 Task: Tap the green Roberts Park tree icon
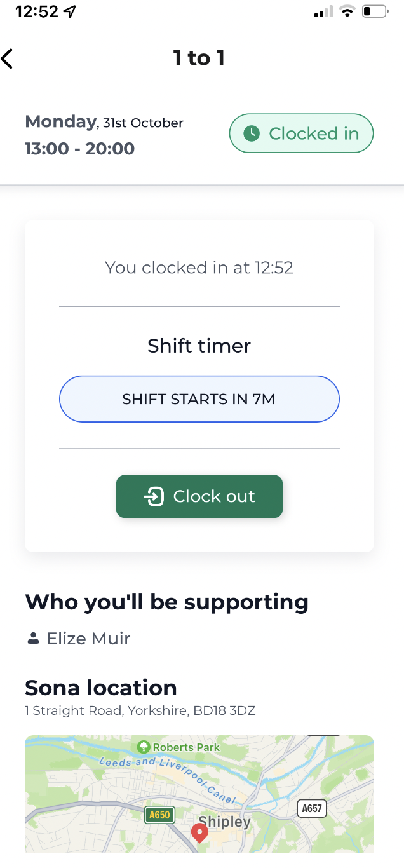click(145, 747)
